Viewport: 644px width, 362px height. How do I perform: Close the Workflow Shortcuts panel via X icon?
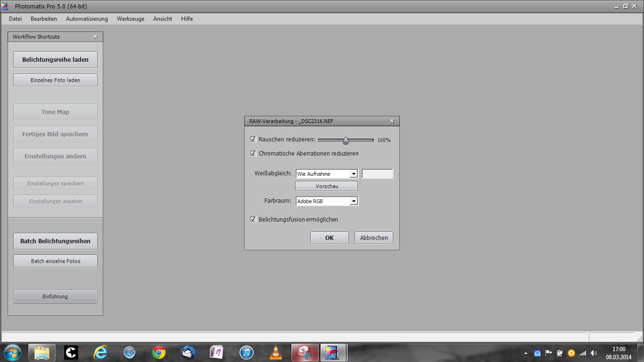coord(96,37)
